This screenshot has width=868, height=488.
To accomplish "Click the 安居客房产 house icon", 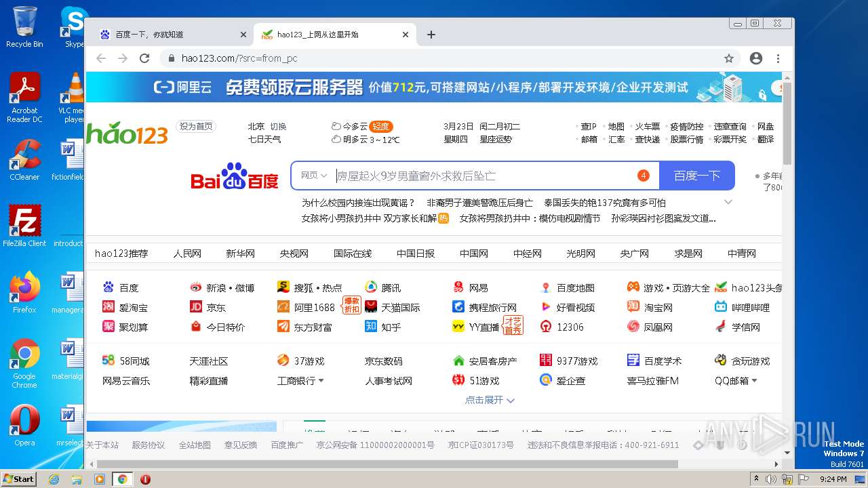I will [x=458, y=361].
